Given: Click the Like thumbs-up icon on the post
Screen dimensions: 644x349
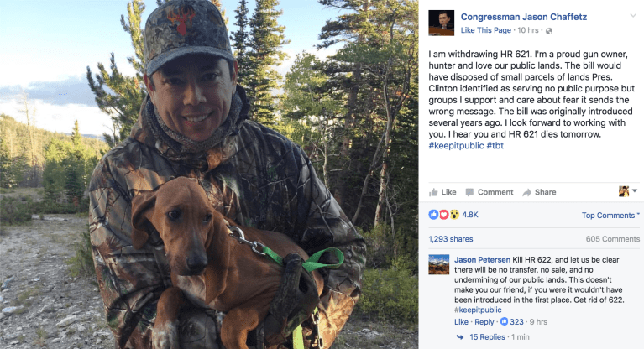Looking at the screenshot, I should click(433, 192).
